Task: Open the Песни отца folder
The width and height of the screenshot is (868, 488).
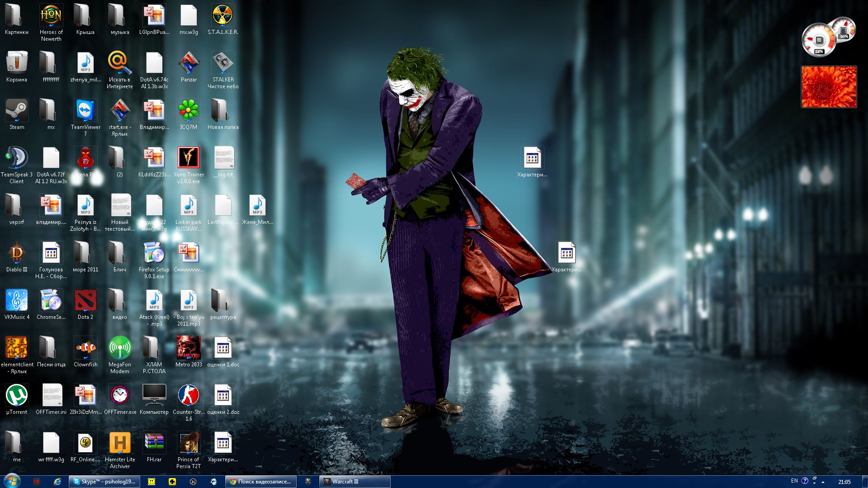Action: click(51, 352)
